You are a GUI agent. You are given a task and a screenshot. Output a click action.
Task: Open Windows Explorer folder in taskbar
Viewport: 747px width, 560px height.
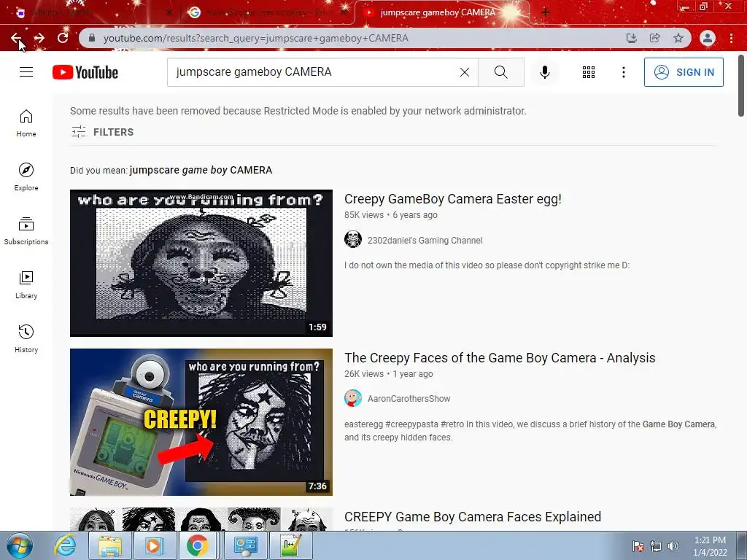(109, 545)
